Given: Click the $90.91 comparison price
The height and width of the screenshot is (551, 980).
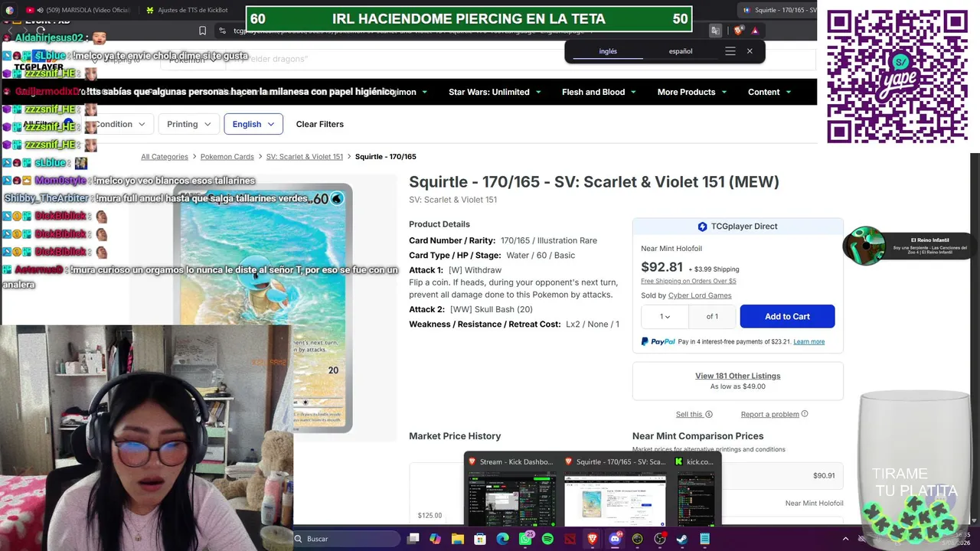Looking at the screenshot, I should coord(824,476).
